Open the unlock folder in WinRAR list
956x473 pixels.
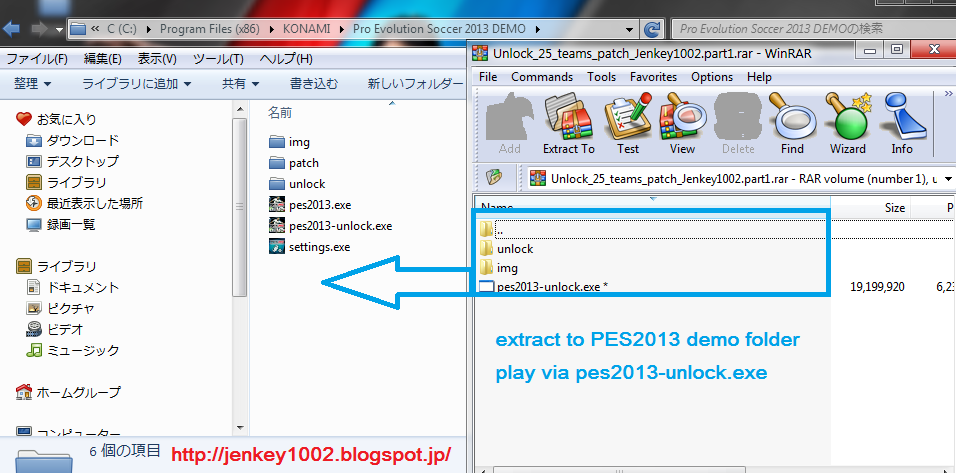(514, 249)
